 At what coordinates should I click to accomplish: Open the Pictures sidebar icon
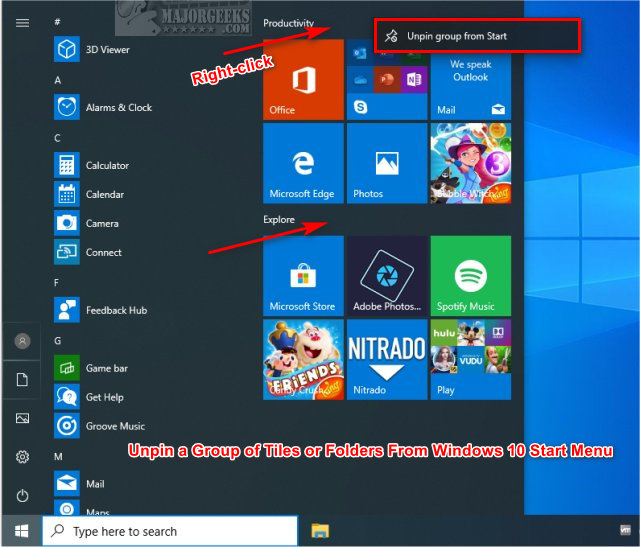point(22,418)
